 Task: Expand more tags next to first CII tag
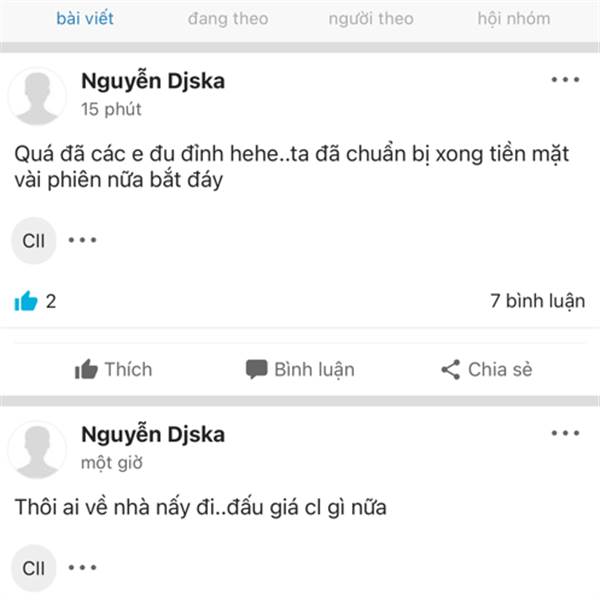tap(82, 240)
